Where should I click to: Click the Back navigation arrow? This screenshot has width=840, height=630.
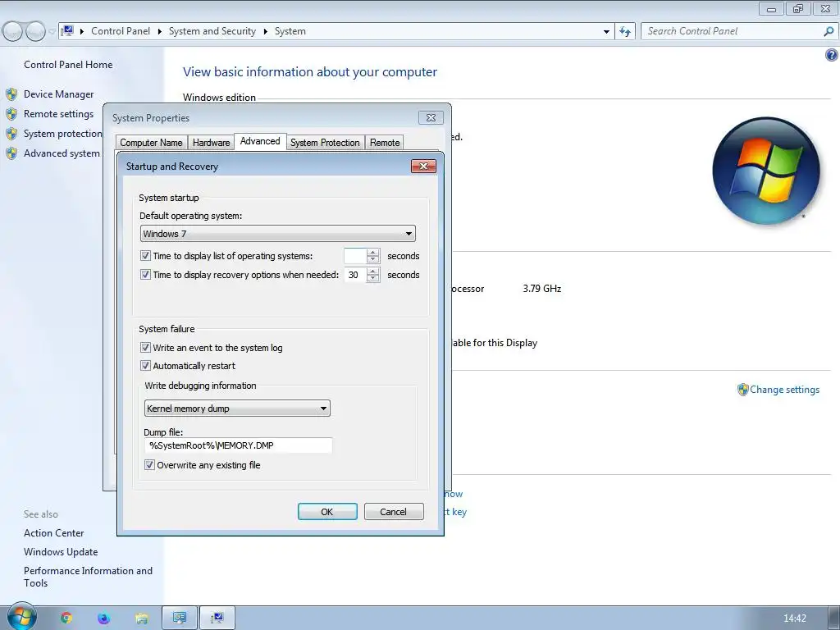tap(13, 32)
